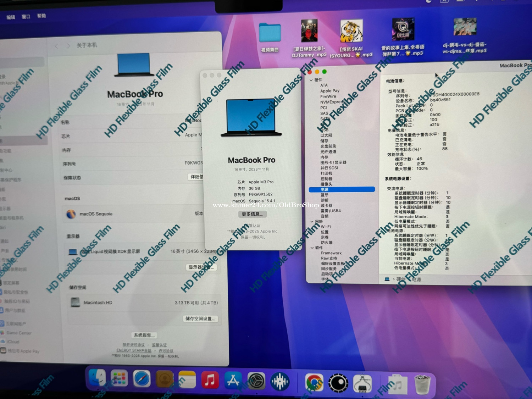Click the 储存空间设置… button

point(200,318)
